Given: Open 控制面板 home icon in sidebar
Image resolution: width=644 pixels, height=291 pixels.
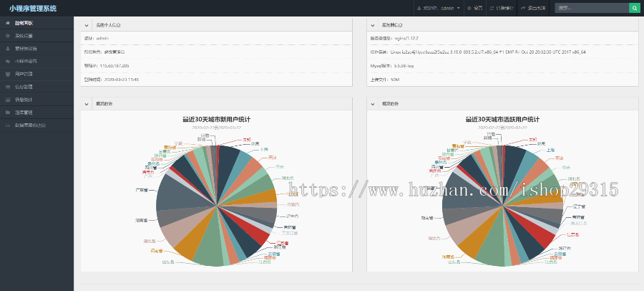Looking at the screenshot, I should [x=8, y=23].
